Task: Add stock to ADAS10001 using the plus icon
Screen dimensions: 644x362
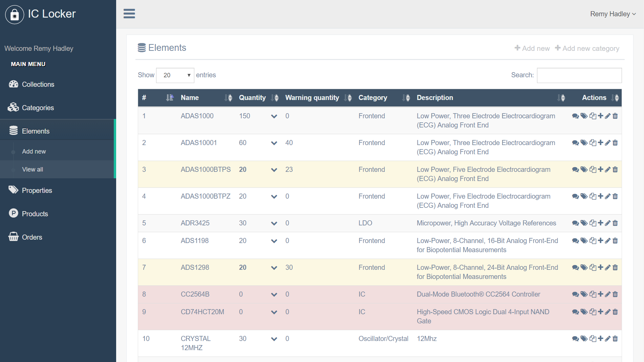Action: (601, 143)
